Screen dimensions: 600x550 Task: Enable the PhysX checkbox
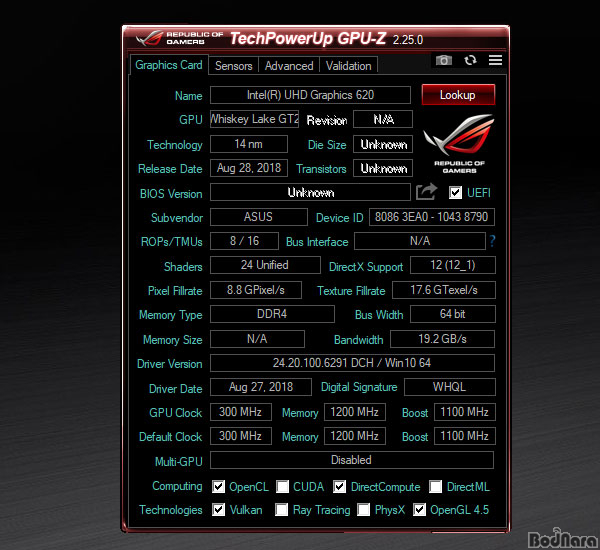click(x=363, y=509)
